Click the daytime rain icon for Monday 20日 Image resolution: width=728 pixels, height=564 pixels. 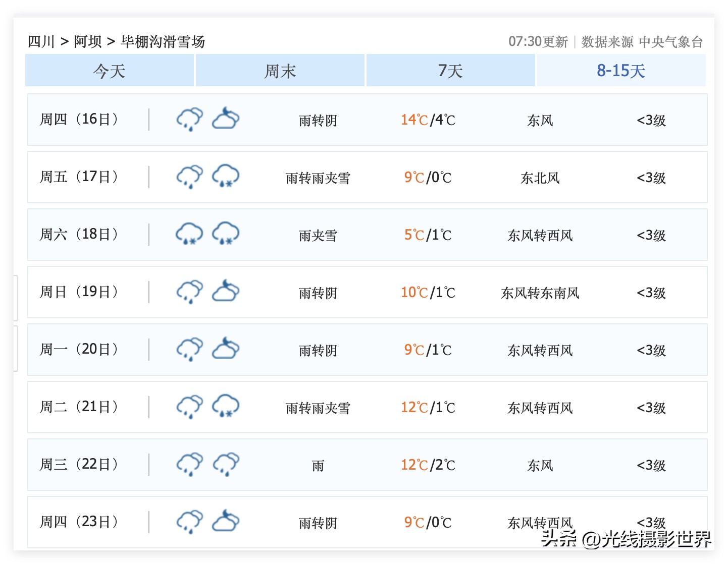(189, 349)
